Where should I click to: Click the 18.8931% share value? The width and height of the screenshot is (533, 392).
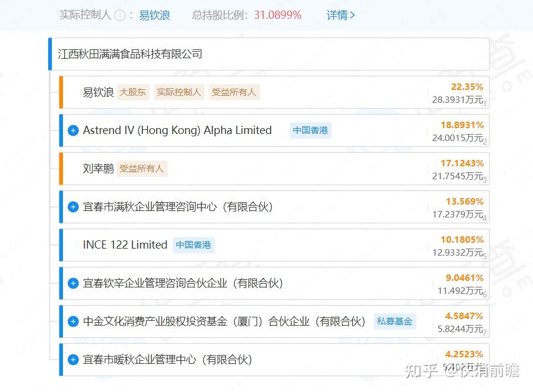[x=462, y=125]
